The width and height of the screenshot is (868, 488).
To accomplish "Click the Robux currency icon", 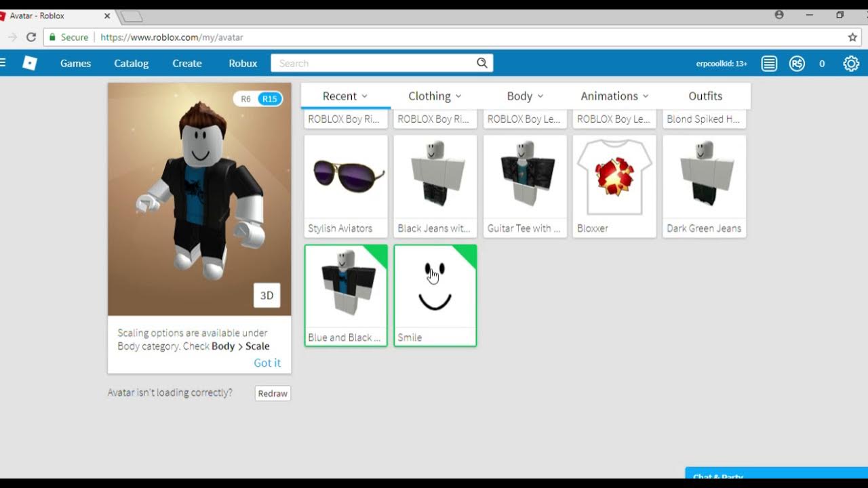I will tap(797, 63).
